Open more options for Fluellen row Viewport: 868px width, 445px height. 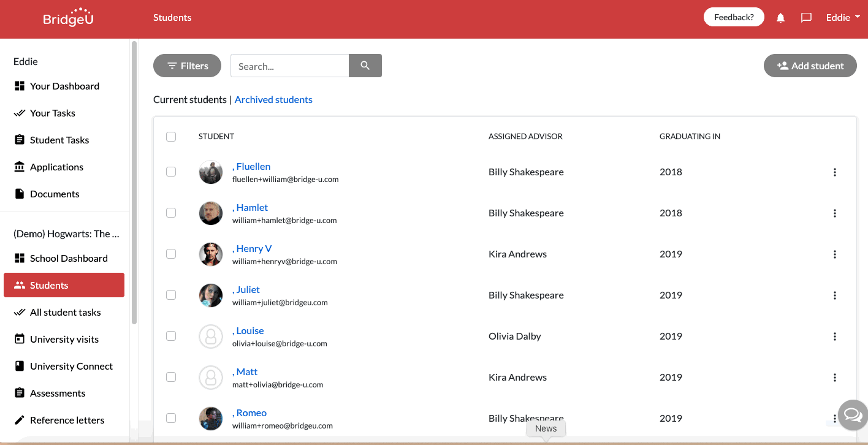834,172
